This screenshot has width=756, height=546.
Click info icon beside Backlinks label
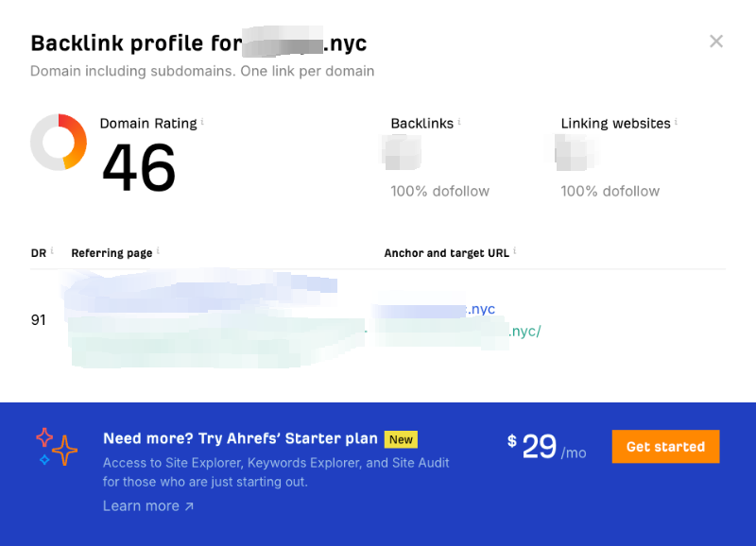click(459, 122)
